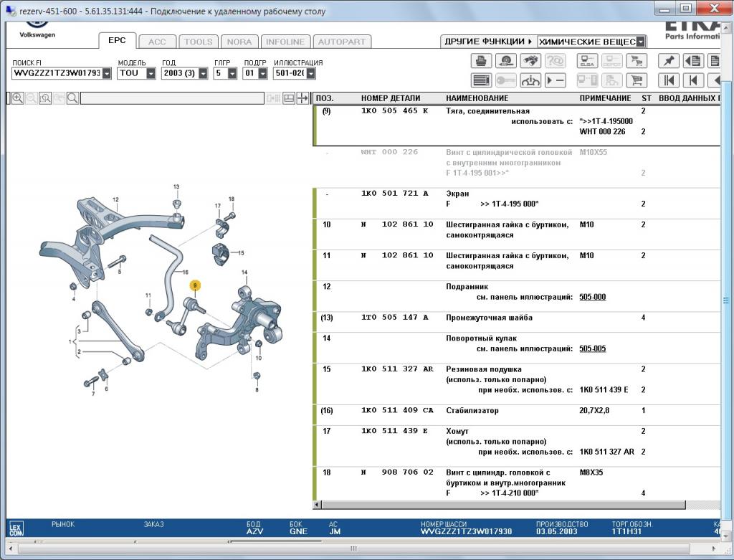Click the split-arrow panel resize icon
This screenshot has height=560, width=734.
(x=303, y=98)
